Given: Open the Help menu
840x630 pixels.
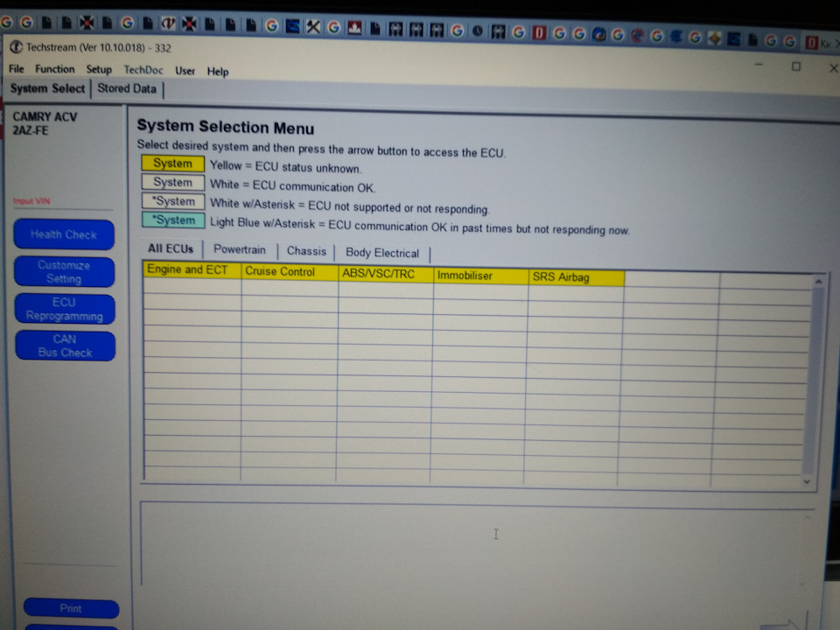Looking at the screenshot, I should (x=218, y=72).
